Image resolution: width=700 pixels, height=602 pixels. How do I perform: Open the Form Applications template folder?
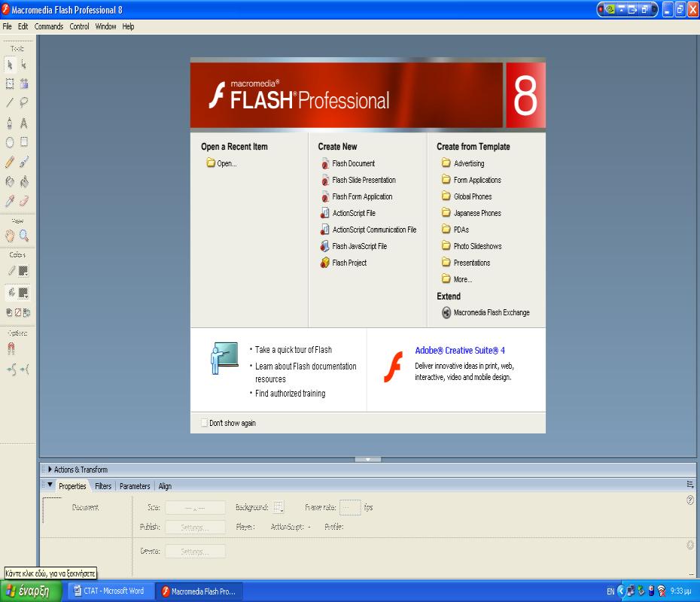click(471, 180)
